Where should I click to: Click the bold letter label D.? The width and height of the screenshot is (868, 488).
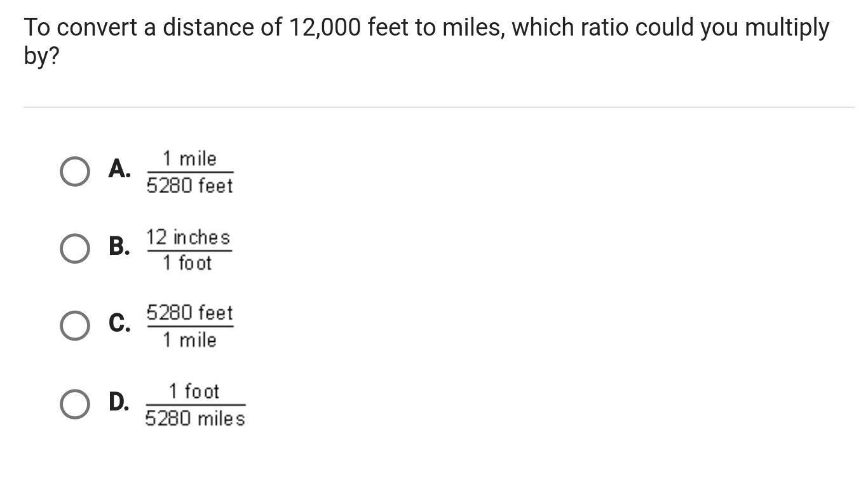click(119, 402)
